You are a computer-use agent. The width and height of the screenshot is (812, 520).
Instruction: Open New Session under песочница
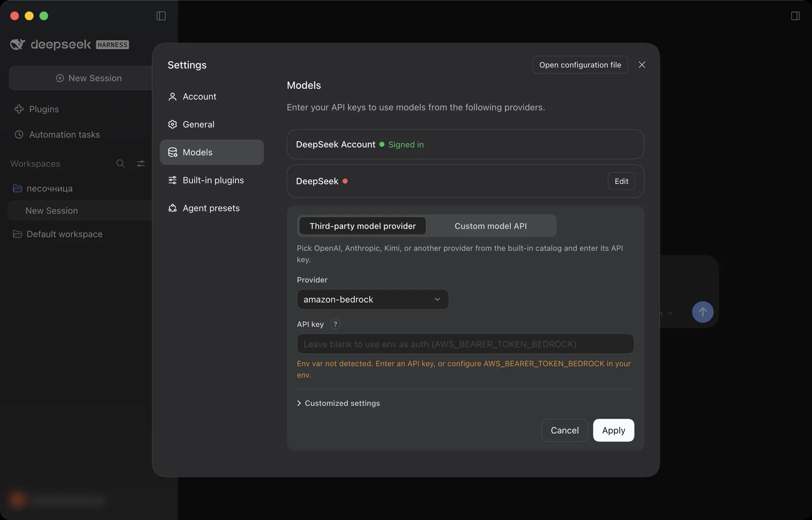coord(52,211)
